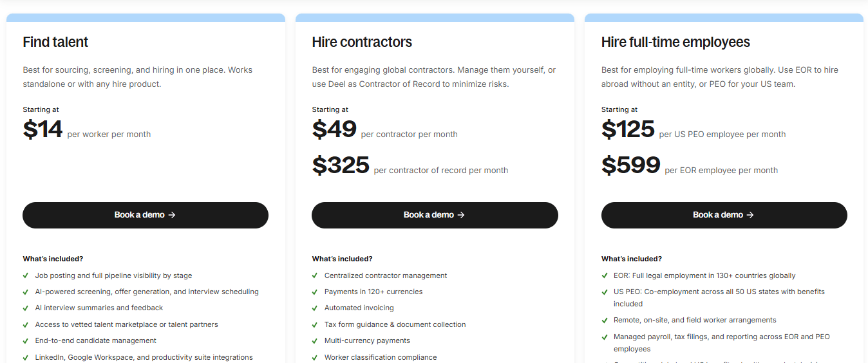Click the checkmark next to AI interview summaries

point(26,308)
